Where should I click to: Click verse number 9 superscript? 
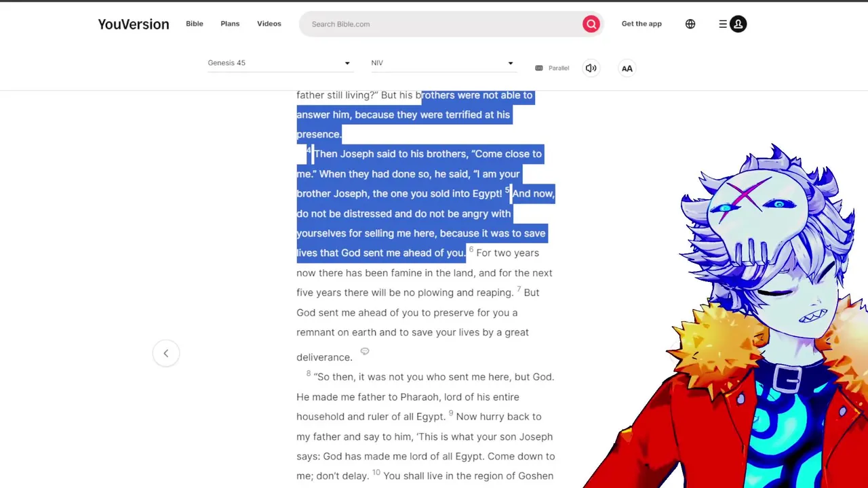click(x=451, y=413)
